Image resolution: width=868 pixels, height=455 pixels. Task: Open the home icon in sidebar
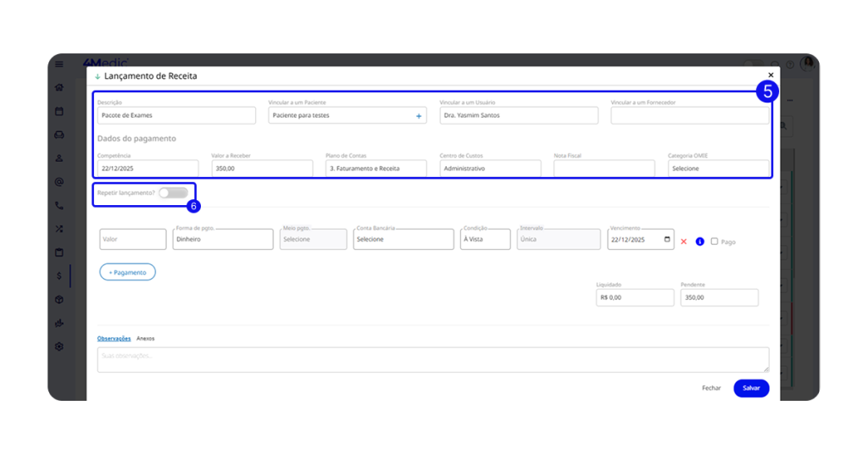click(59, 87)
